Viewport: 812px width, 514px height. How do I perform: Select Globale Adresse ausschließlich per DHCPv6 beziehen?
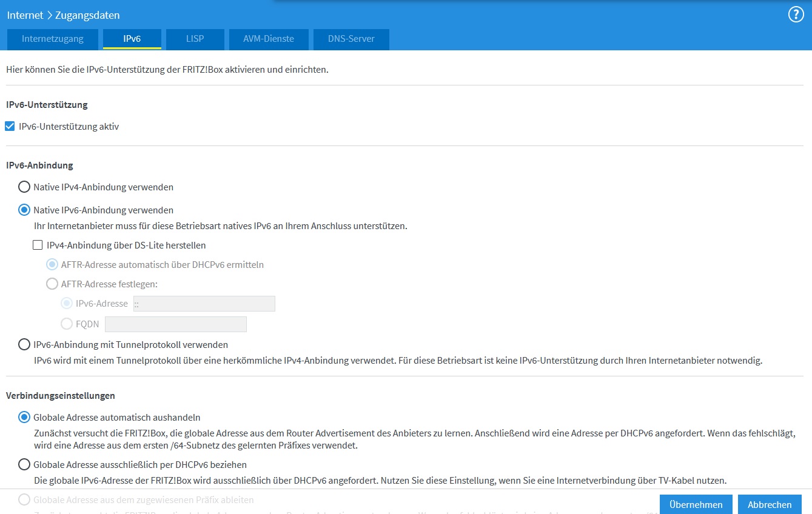(x=24, y=465)
